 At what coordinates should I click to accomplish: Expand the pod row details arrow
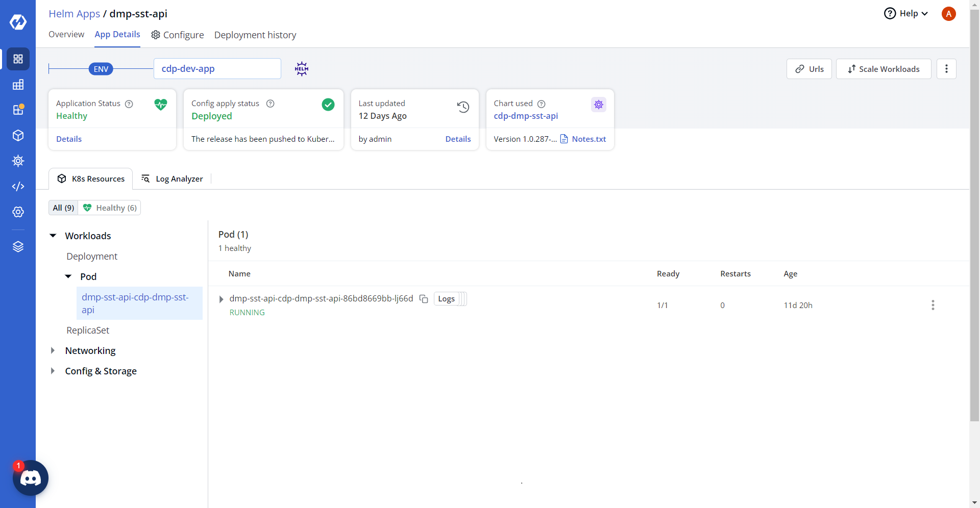pyautogui.click(x=221, y=299)
